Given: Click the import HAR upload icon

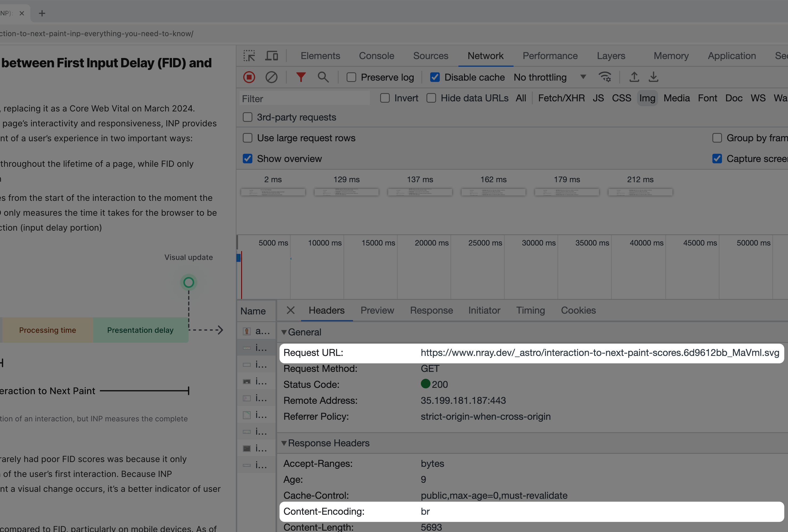Looking at the screenshot, I should pos(634,77).
